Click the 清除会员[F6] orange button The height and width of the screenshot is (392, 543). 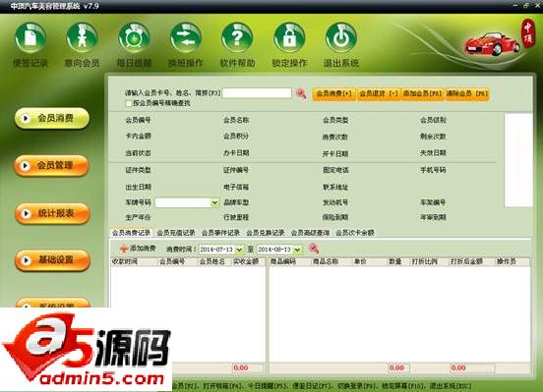[x=467, y=93]
